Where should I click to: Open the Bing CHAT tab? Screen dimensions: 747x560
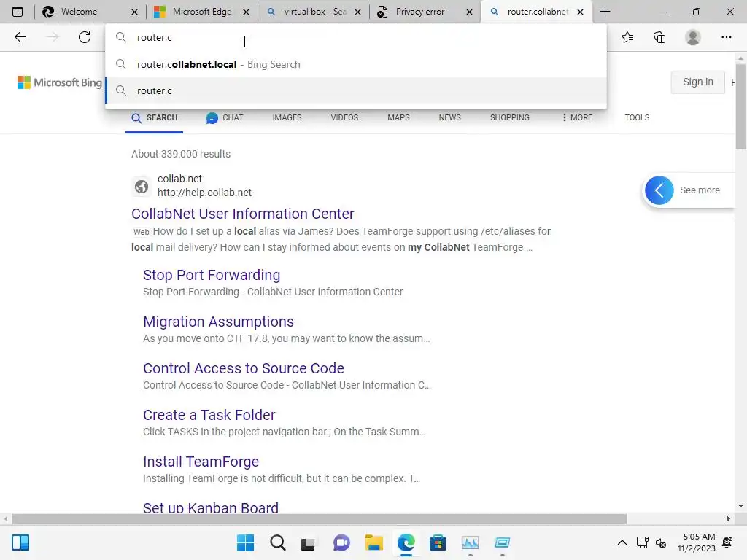coord(225,117)
